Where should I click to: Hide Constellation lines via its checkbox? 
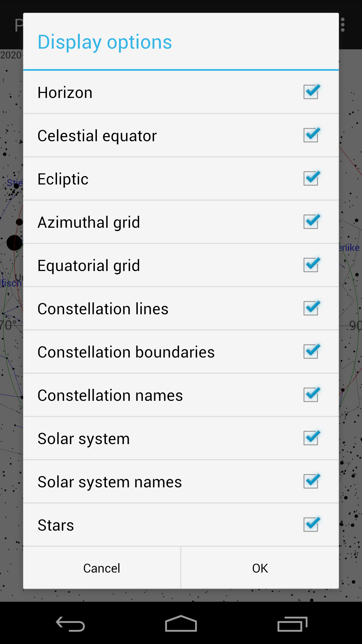[x=311, y=308]
